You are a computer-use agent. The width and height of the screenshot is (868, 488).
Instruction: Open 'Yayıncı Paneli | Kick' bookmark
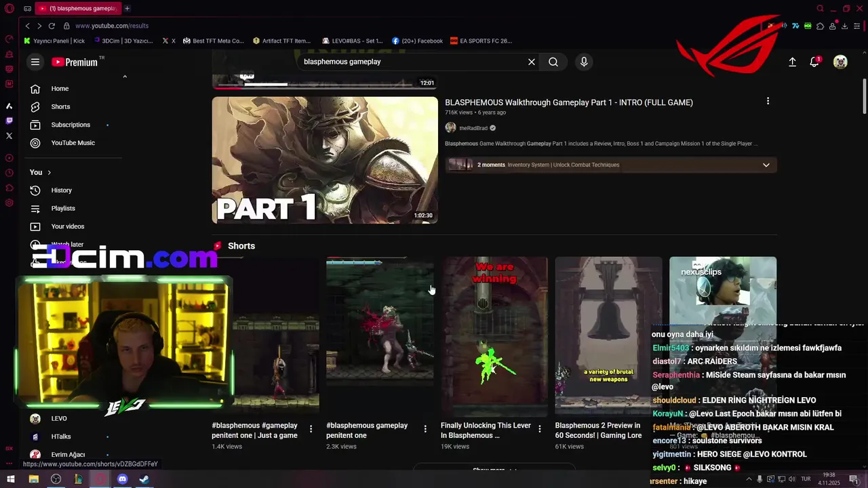pos(54,41)
